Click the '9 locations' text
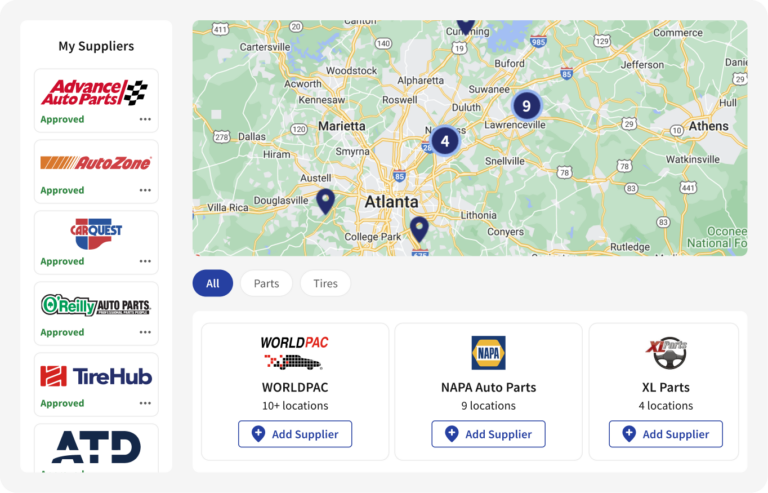Screen dimensions: 768x493 pyautogui.click(x=488, y=406)
